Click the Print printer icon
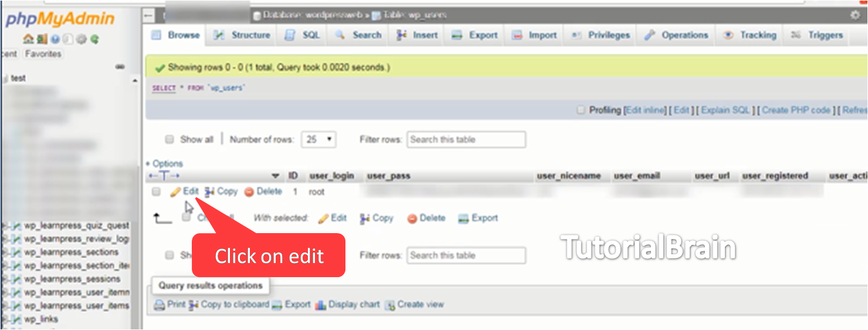This screenshot has width=868, height=330. click(160, 305)
